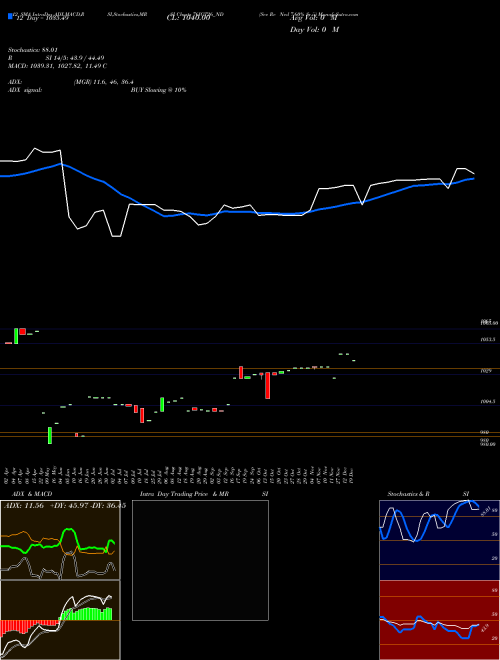Click the tall green candlestick at chart bottom-left

(x=50, y=435)
